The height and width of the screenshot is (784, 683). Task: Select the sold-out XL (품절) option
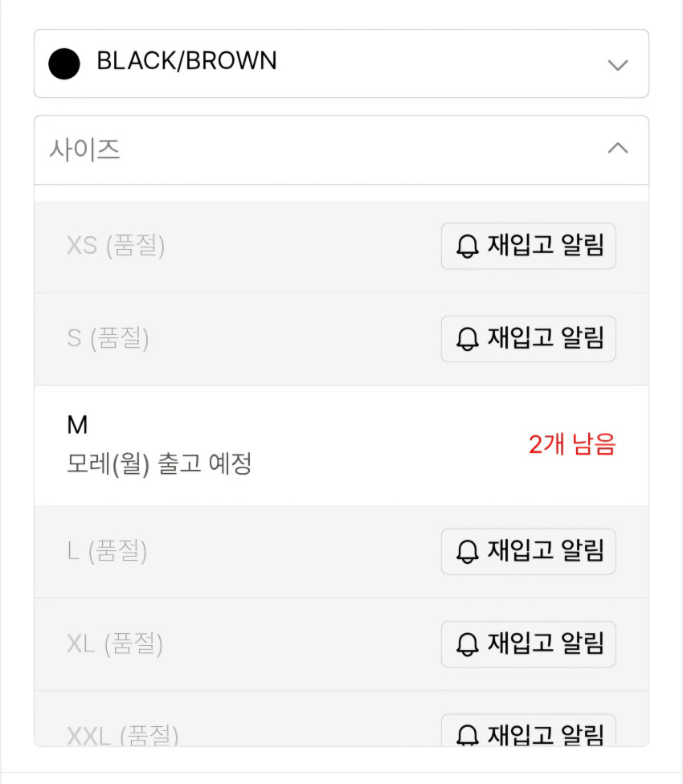[x=115, y=643]
